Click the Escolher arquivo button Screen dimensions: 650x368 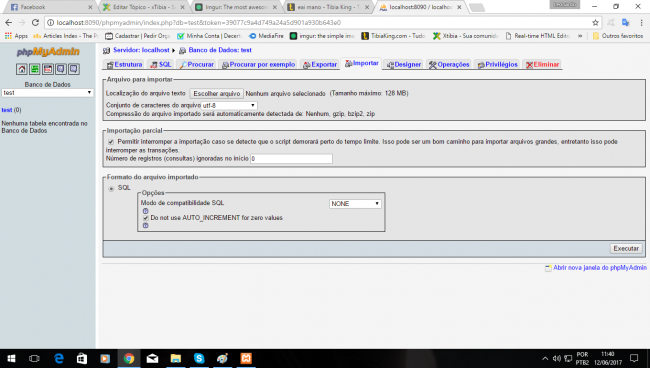click(217, 94)
